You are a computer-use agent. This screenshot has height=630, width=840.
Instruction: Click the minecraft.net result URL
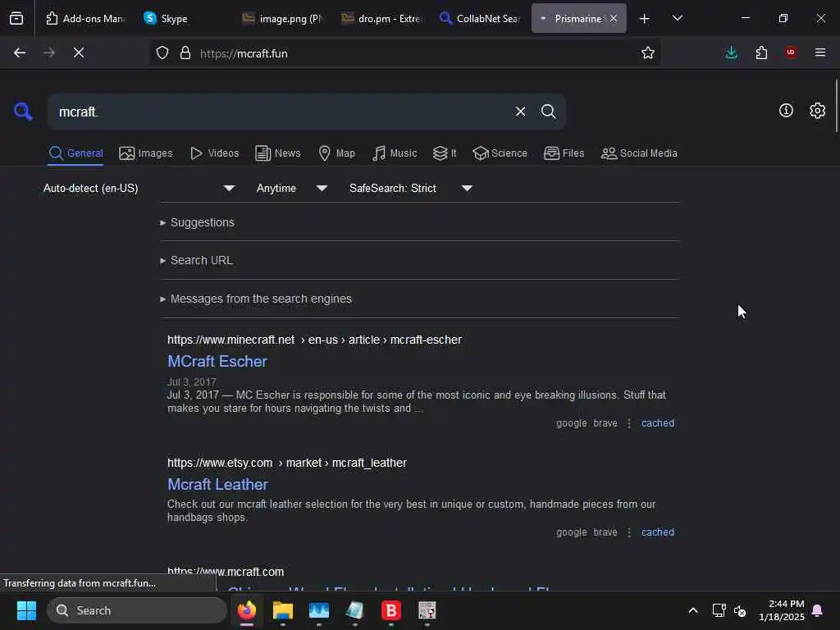314,340
